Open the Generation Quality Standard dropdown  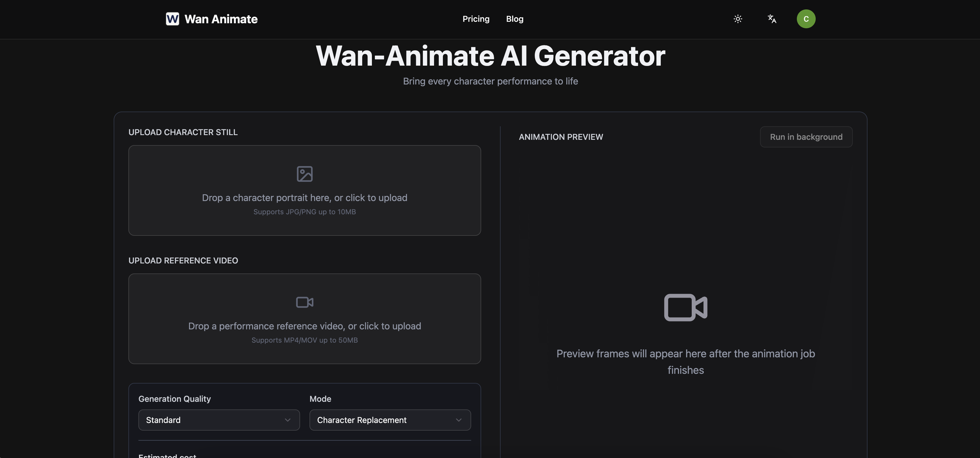click(x=219, y=420)
